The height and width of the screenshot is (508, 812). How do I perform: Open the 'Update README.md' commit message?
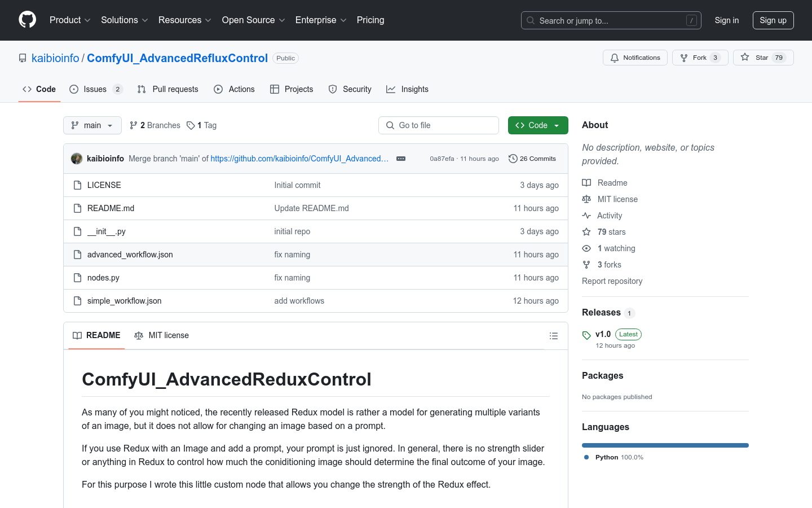(311, 208)
